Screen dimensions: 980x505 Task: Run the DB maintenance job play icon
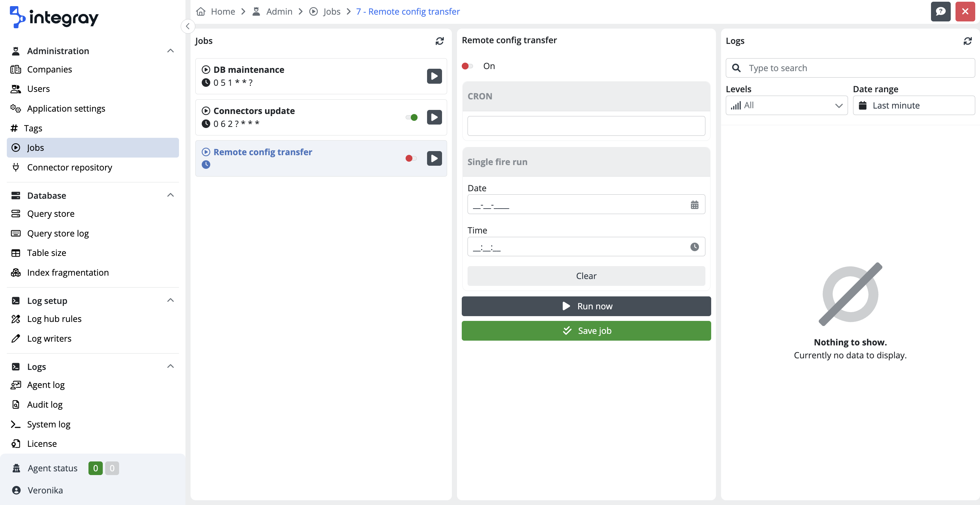(x=434, y=76)
